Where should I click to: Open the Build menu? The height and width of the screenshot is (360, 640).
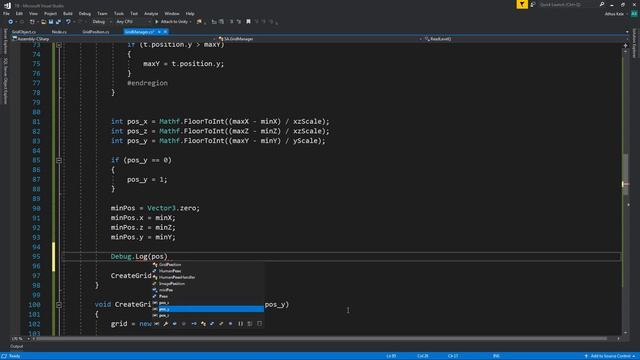68,13
